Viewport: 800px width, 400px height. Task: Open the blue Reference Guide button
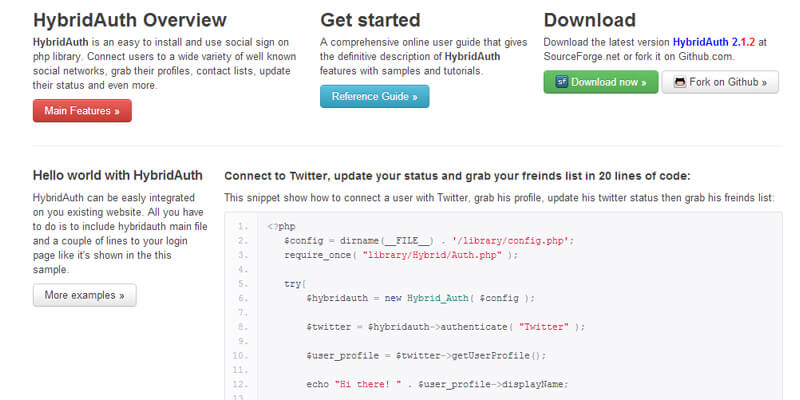point(374,96)
